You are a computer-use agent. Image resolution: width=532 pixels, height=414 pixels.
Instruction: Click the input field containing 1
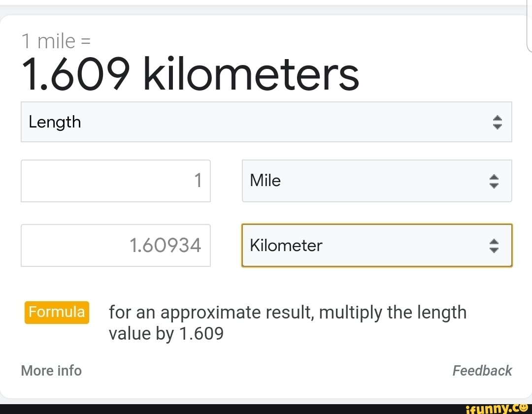[116, 181]
